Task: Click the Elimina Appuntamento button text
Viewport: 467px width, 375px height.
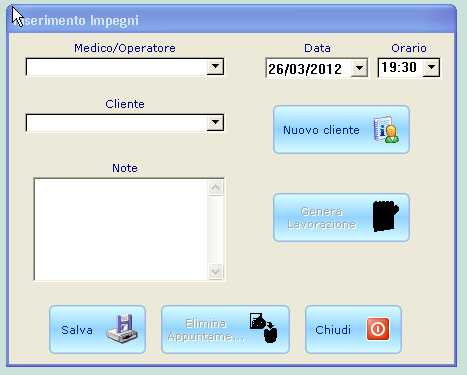Action: coord(206,330)
